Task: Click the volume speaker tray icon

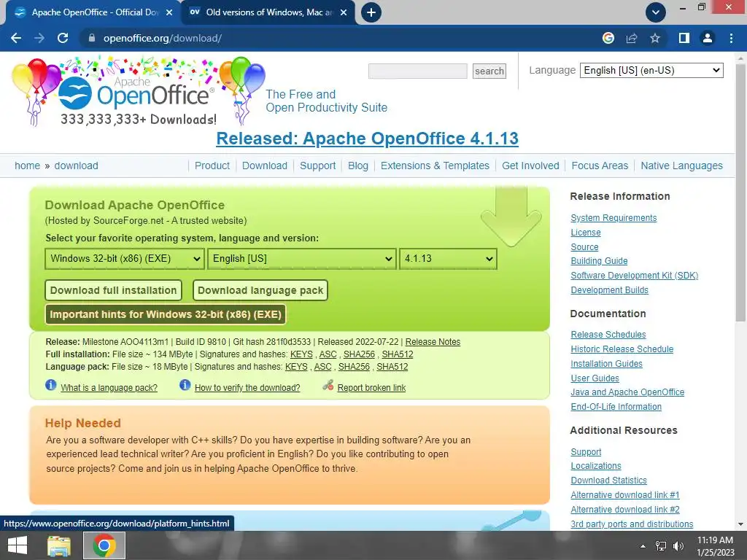Action: [678, 546]
